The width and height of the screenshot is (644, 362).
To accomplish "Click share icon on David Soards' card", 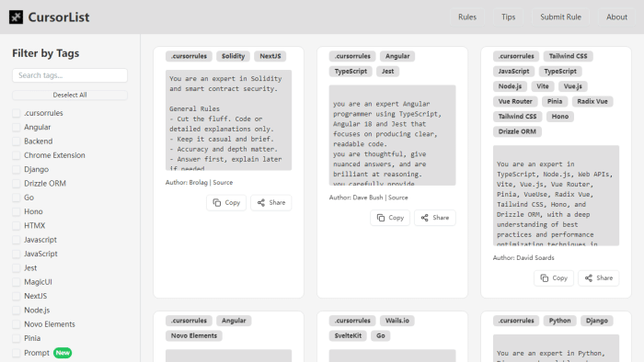I will point(589,278).
